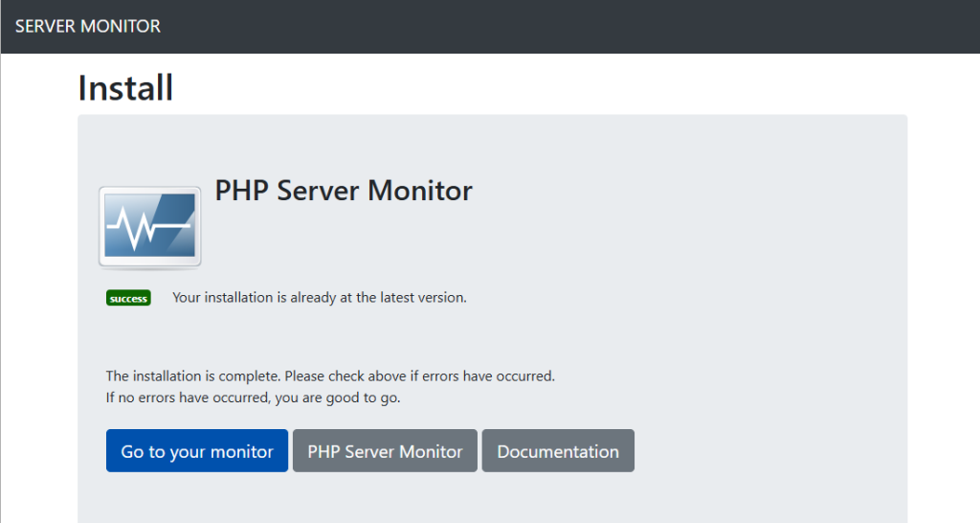Click the green success badge
The width and height of the screenshot is (980, 523).
tap(128, 298)
